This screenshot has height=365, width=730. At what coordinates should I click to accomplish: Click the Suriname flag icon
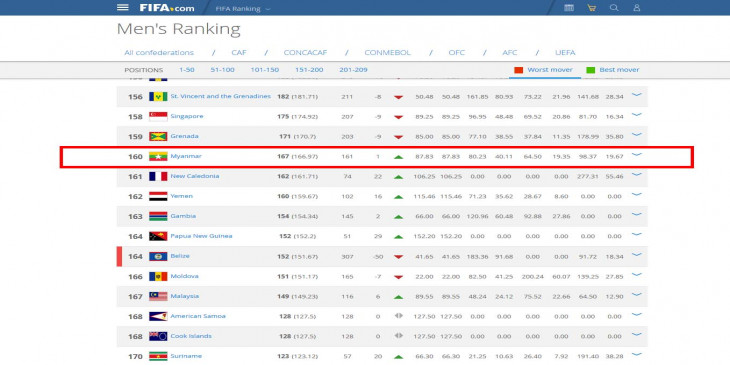(158, 357)
